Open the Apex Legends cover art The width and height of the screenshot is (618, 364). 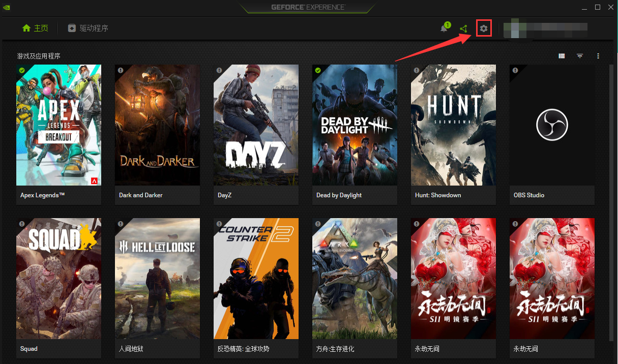[x=58, y=125]
